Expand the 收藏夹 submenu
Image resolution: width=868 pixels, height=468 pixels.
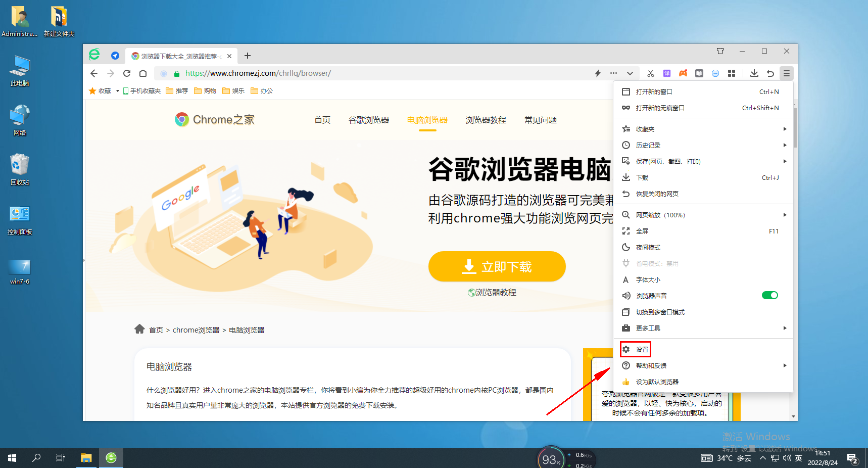(703, 129)
